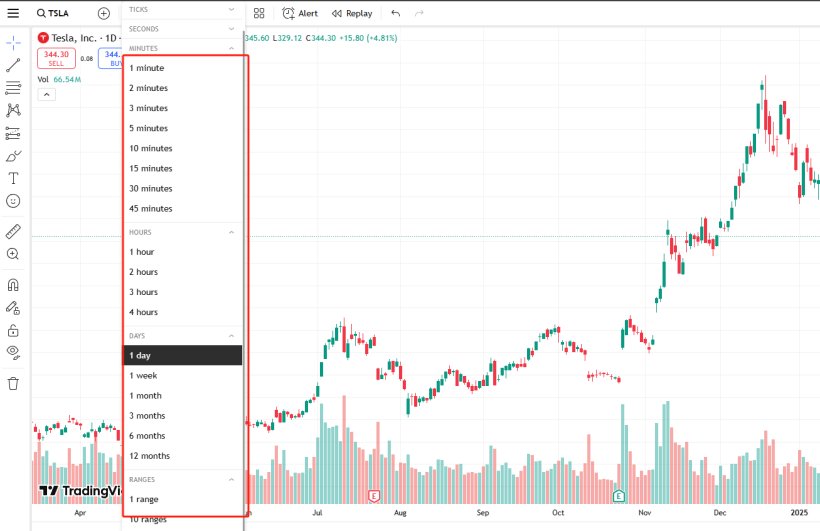This screenshot has width=820, height=531.
Task: Choose the 3 months interval
Action: (x=182, y=416)
